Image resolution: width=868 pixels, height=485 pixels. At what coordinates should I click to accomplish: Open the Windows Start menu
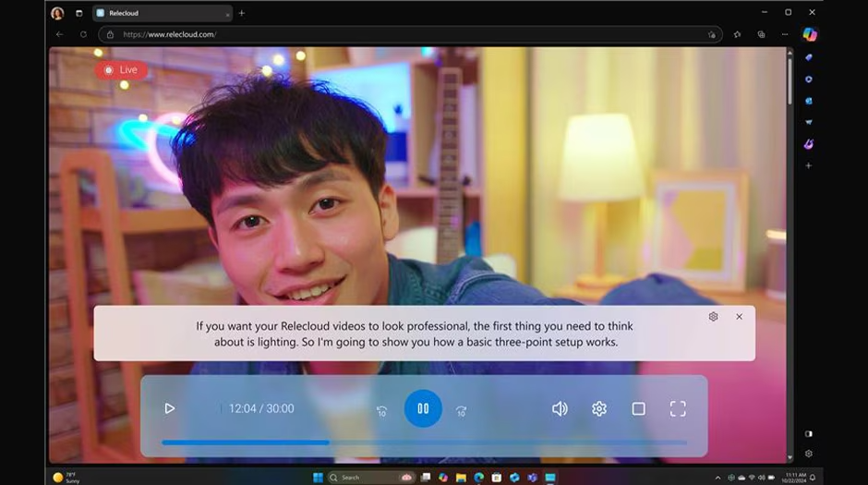click(318, 478)
